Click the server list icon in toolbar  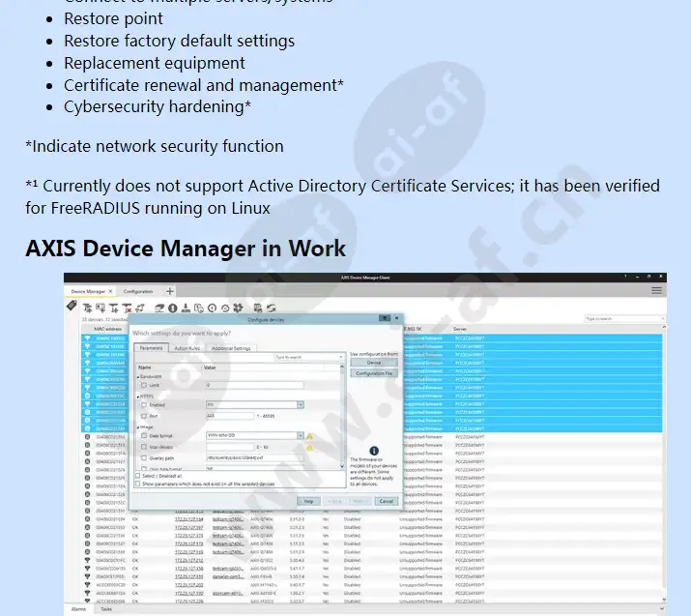(x=258, y=308)
